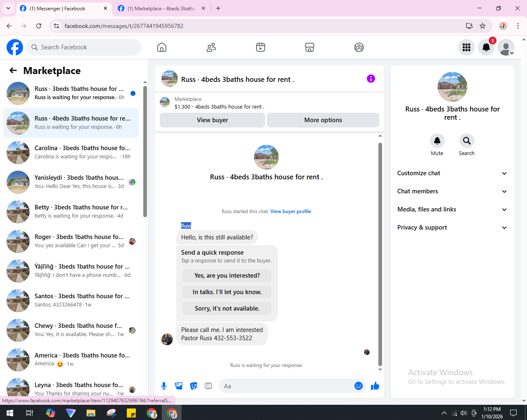Click the More options button

(x=323, y=120)
